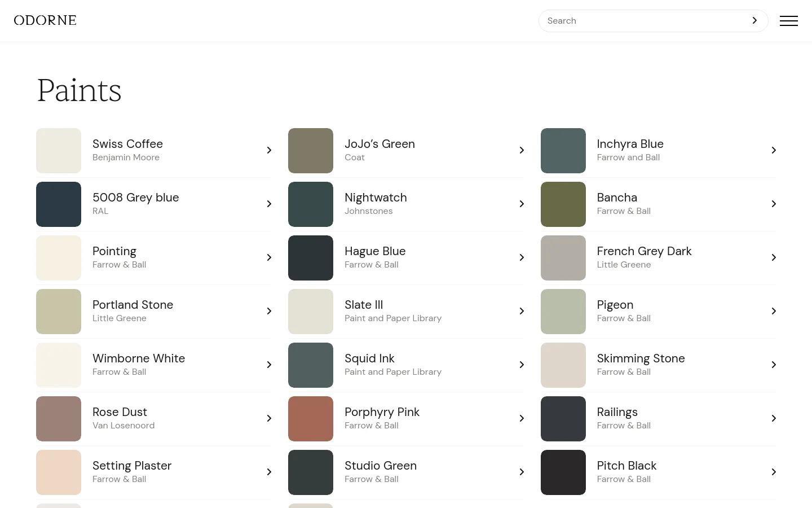Image resolution: width=812 pixels, height=508 pixels.
Task: Select the Slate III swatch
Action: 311,312
